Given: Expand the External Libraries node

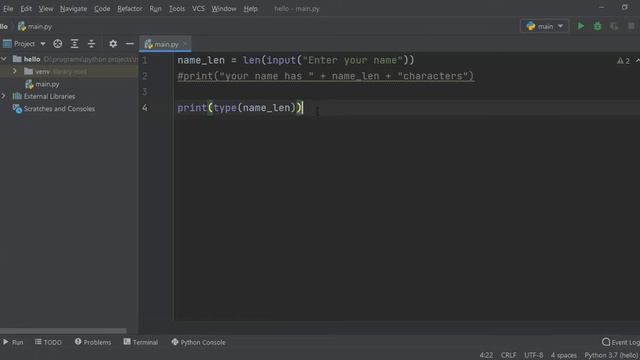Looking at the screenshot, I should pyautogui.click(x=4, y=96).
